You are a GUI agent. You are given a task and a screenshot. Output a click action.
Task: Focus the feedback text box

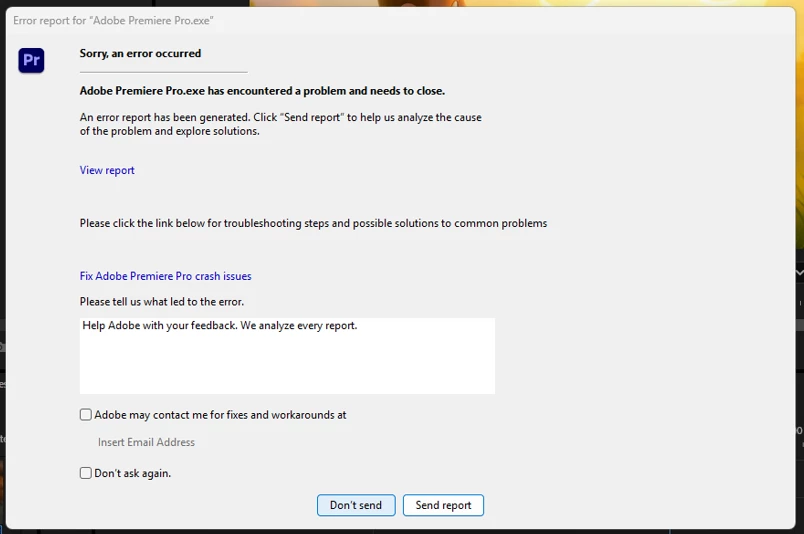287,355
